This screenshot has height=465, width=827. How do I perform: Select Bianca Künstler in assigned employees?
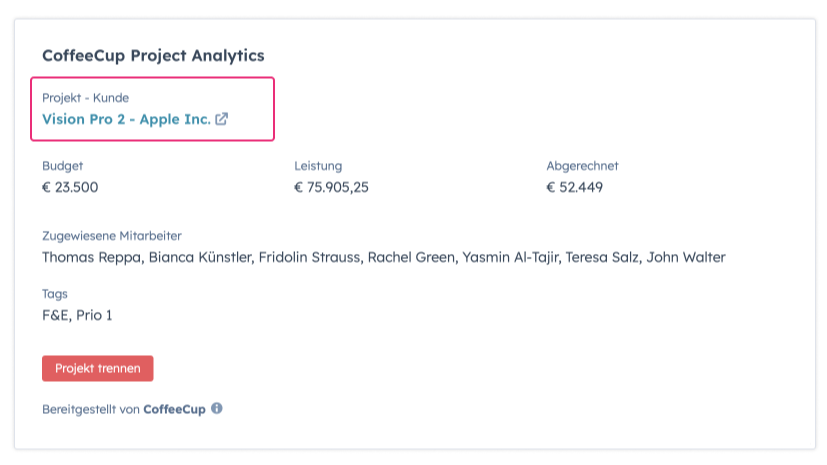[196, 257]
